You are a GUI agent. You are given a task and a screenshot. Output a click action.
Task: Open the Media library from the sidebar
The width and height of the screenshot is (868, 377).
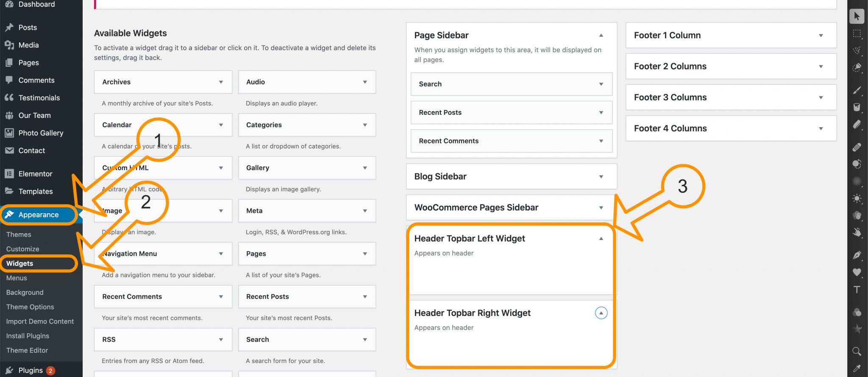click(28, 45)
